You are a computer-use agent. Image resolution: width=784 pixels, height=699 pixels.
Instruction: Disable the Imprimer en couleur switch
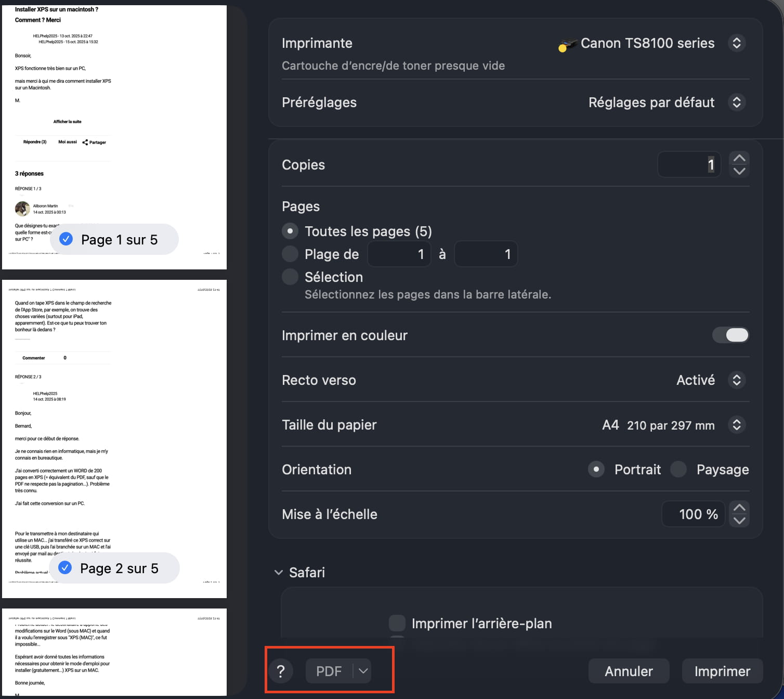click(730, 335)
